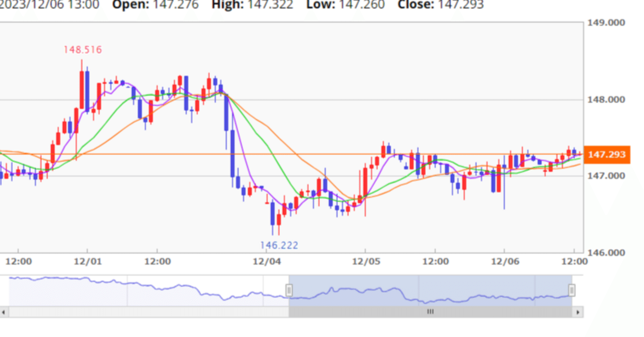Click the scrollbar right arrow button
644x337 pixels.
(x=578, y=312)
